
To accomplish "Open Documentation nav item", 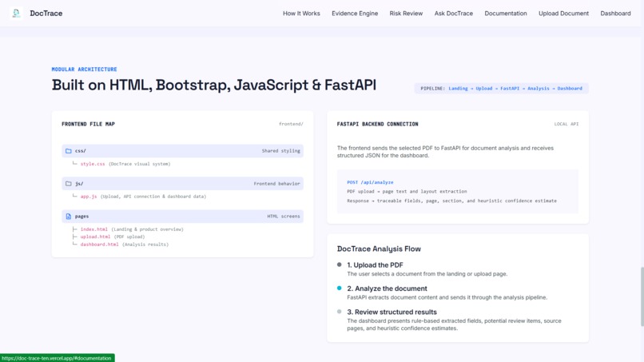I will (506, 13).
